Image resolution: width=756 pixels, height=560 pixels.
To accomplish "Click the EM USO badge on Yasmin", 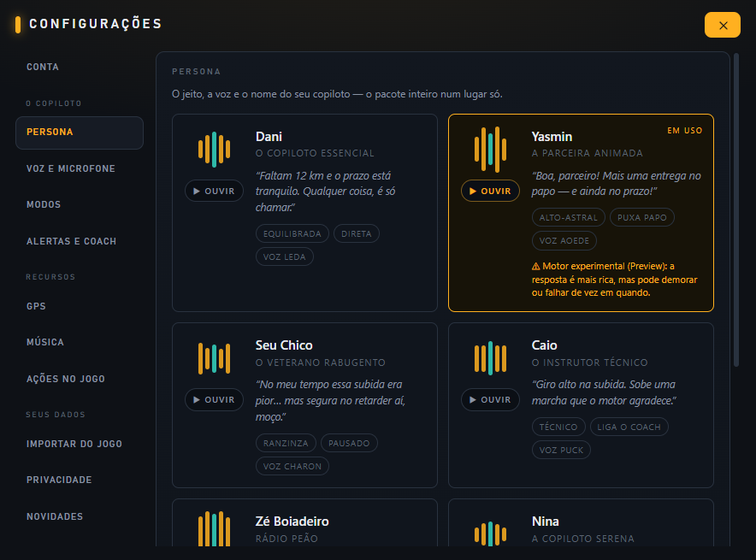I will click(685, 131).
